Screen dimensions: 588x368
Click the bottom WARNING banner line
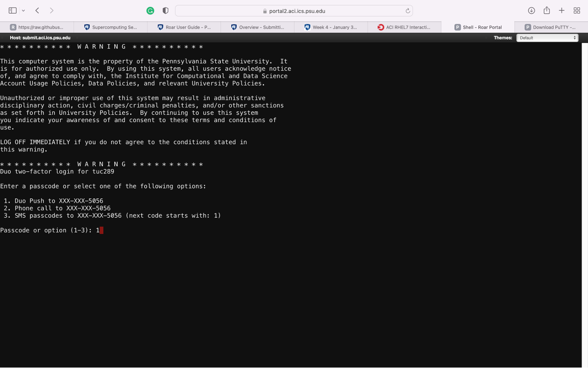coord(101,164)
